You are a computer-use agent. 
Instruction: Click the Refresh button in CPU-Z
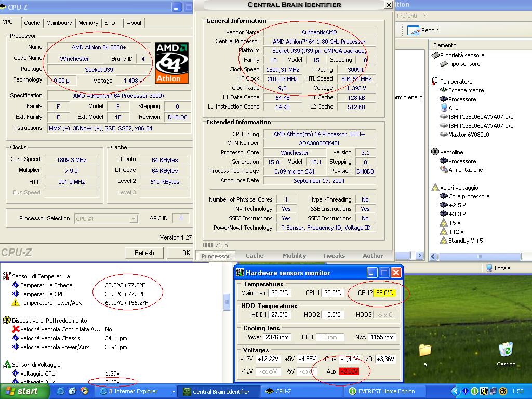144,253
